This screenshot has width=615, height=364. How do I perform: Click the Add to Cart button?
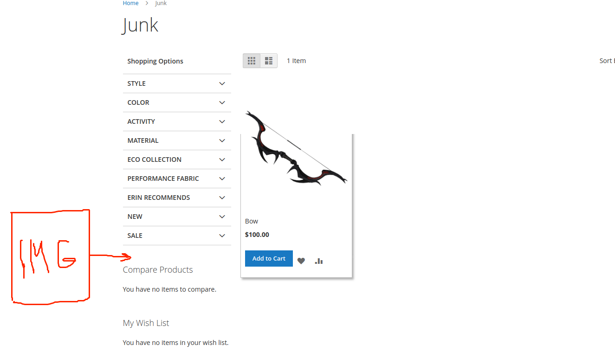point(269,259)
